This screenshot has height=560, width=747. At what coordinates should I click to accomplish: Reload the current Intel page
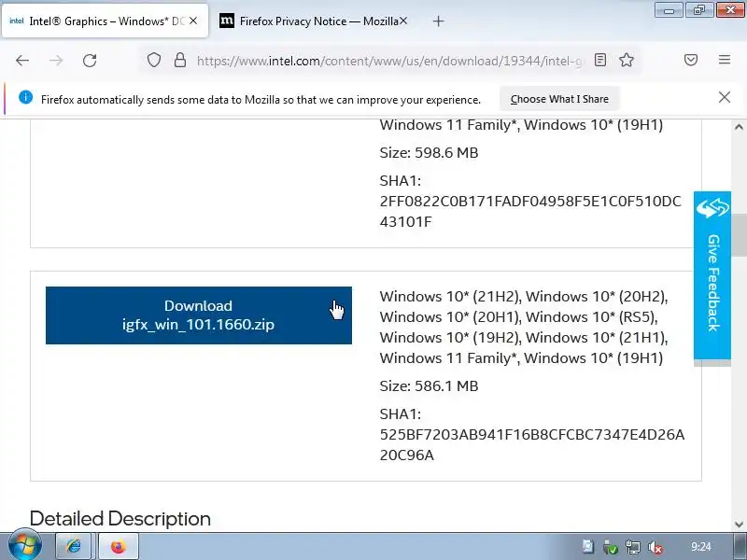click(x=90, y=61)
